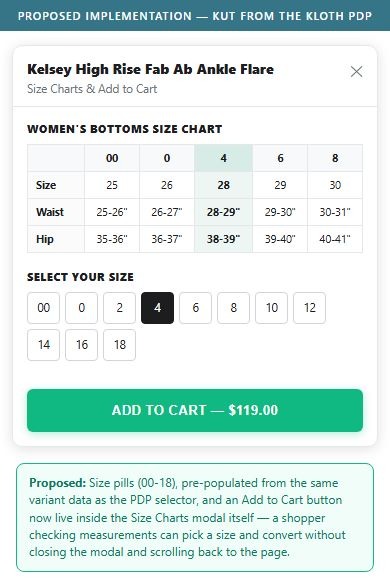This screenshot has width=390, height=580.
Task: Pick size 6 pill
Action: click(195, 308)
